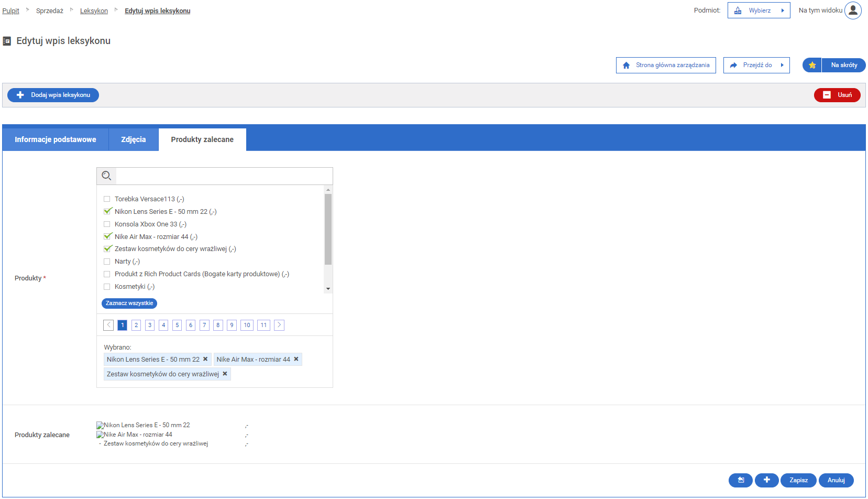Image resolution: width=868 pixels, height=499 pixels.
Task: Click the save-and-return icon button
Action: pos(740,480)
